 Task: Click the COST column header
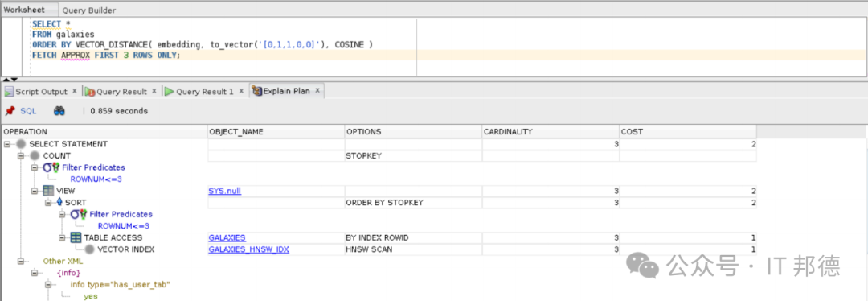[687, 132]
